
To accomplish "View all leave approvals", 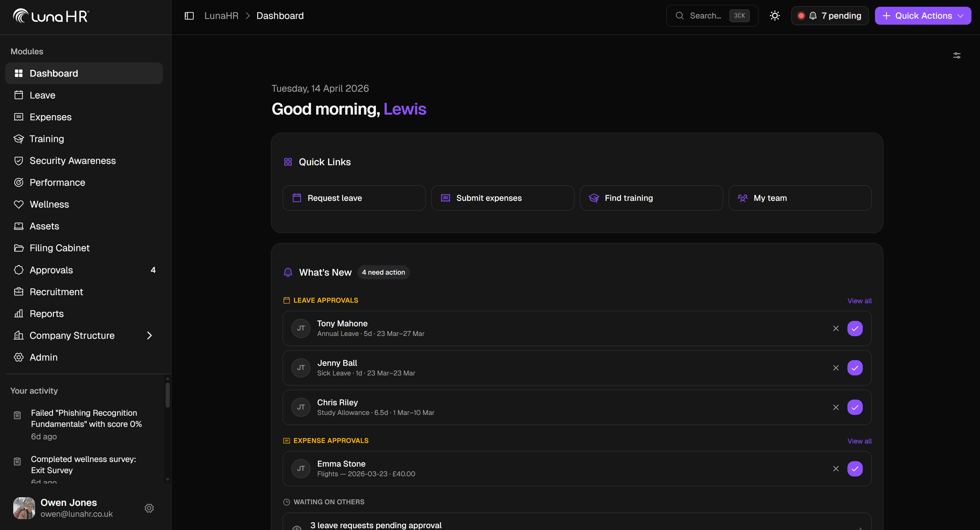I will 859,301.
